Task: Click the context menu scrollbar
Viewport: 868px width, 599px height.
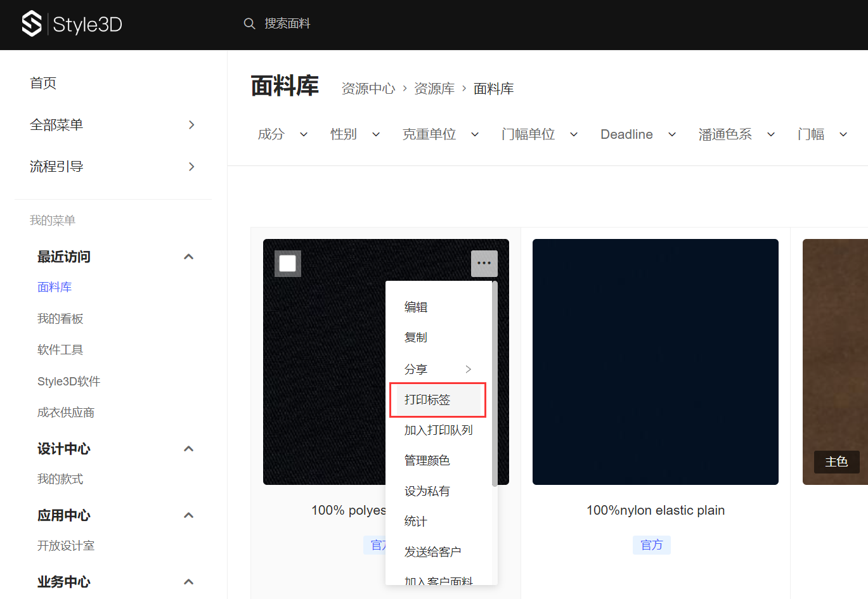Action: (495, 385)
